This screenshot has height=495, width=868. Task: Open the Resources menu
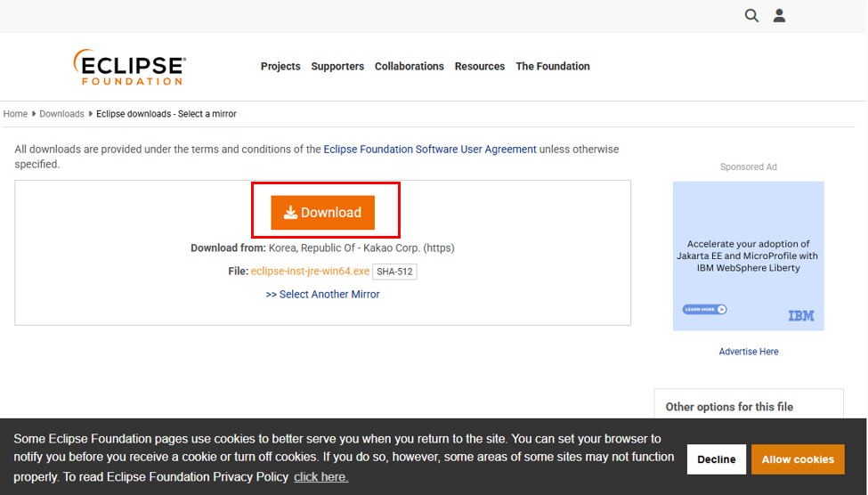click(480, 67)
